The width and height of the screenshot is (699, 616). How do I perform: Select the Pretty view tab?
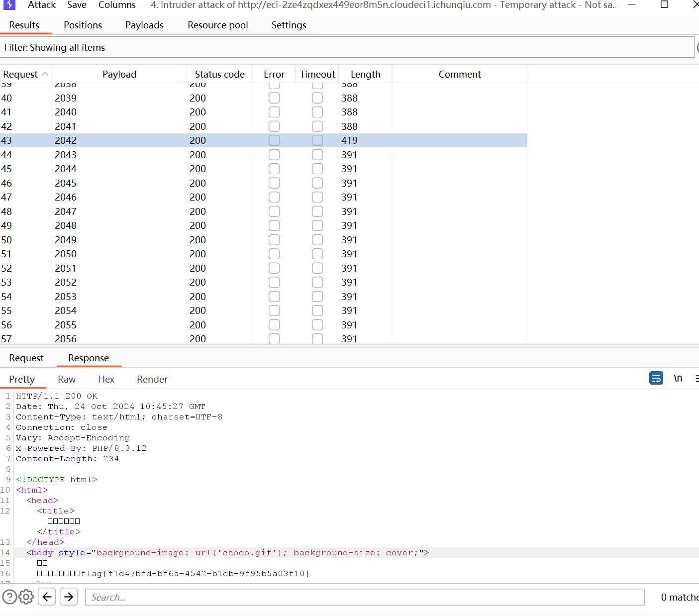22,379
